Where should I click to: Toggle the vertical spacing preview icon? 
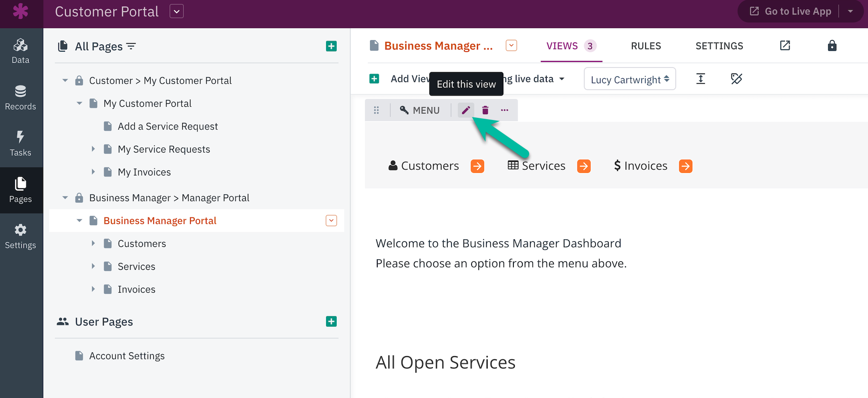coord(700,79)
